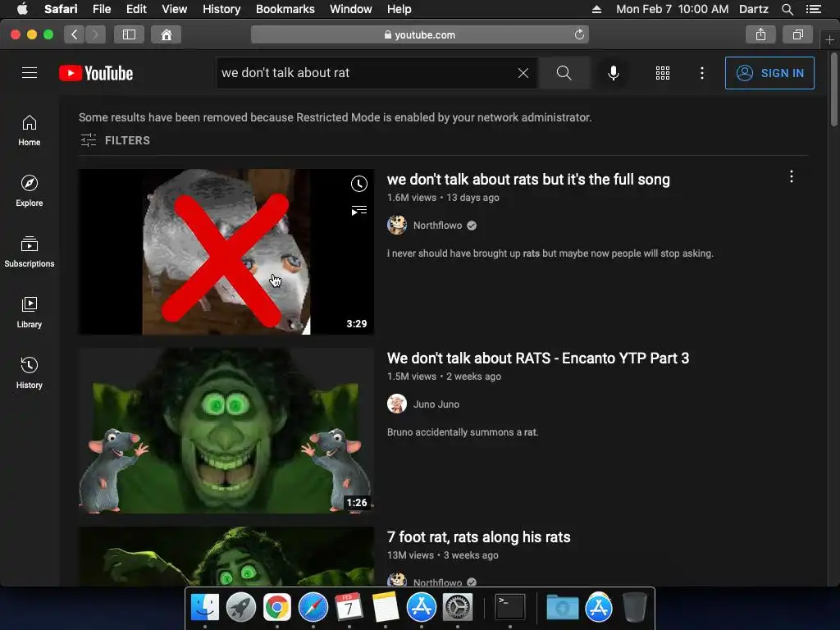840x630 pixels.
Task: Click Safari home button
Action: pyautogui.click(x=166, y=34)
